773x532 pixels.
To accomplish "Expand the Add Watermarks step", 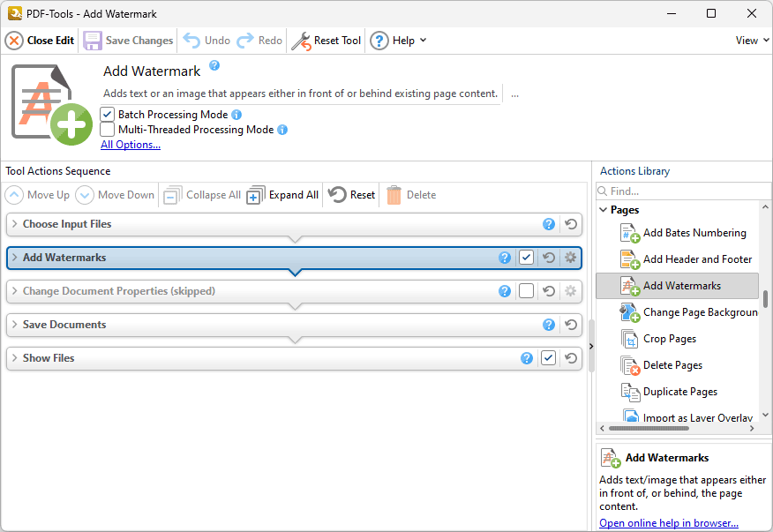I will click(x=15, y=258).
